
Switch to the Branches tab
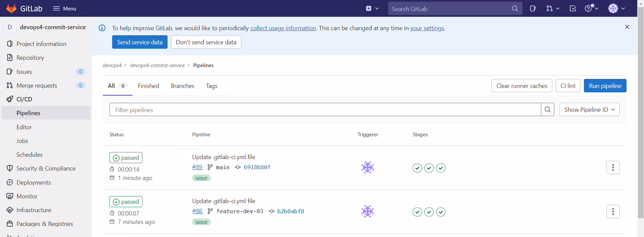[x=183, y=86]
